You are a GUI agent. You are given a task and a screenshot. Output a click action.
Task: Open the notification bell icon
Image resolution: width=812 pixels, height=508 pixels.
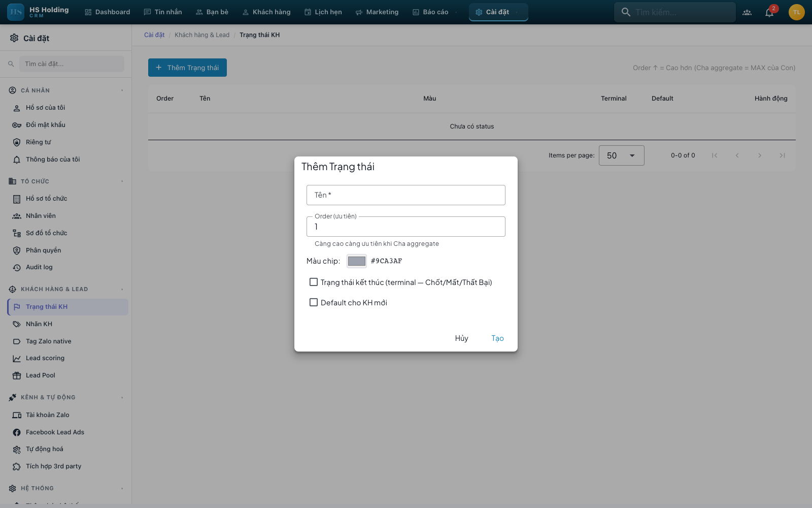(x=769, y=12)
